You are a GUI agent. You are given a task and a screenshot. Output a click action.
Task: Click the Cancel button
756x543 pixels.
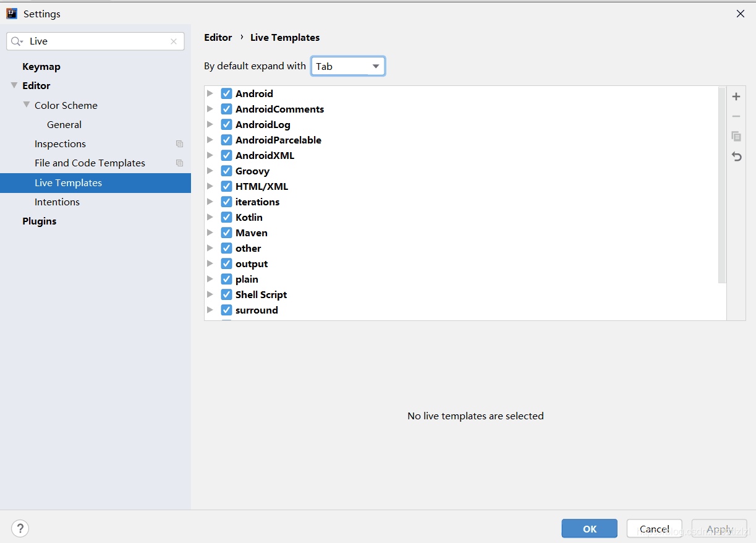[655, 529]
